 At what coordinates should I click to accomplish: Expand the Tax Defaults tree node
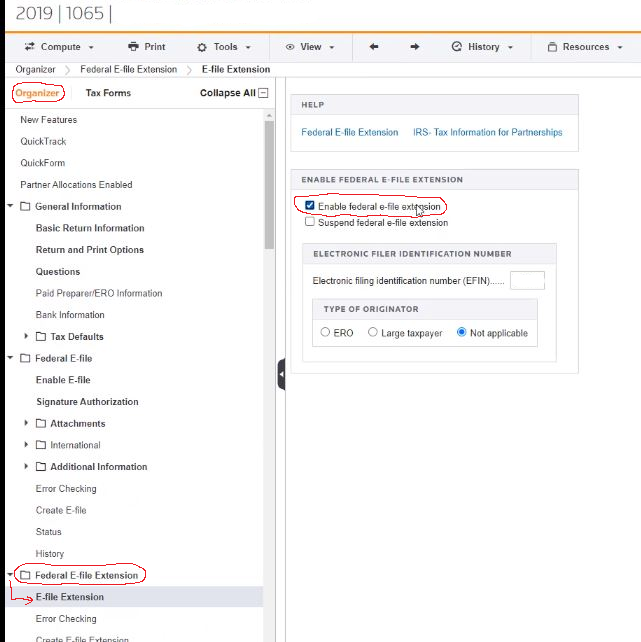[x=26, y=336]
